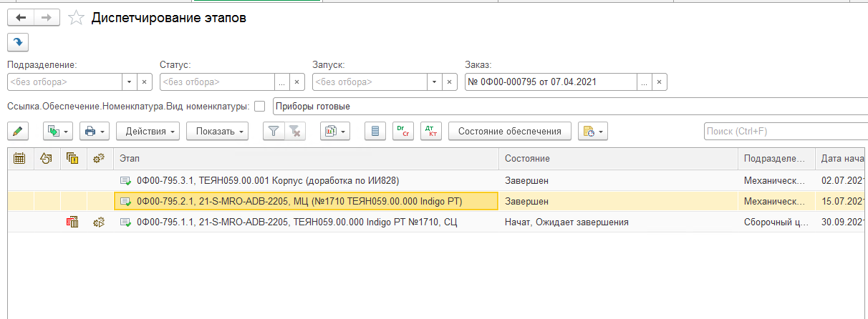Click the search field Поиск (Ctrl+F)
868x319 pixels.
pyautogui.click(x=784, y=132)
